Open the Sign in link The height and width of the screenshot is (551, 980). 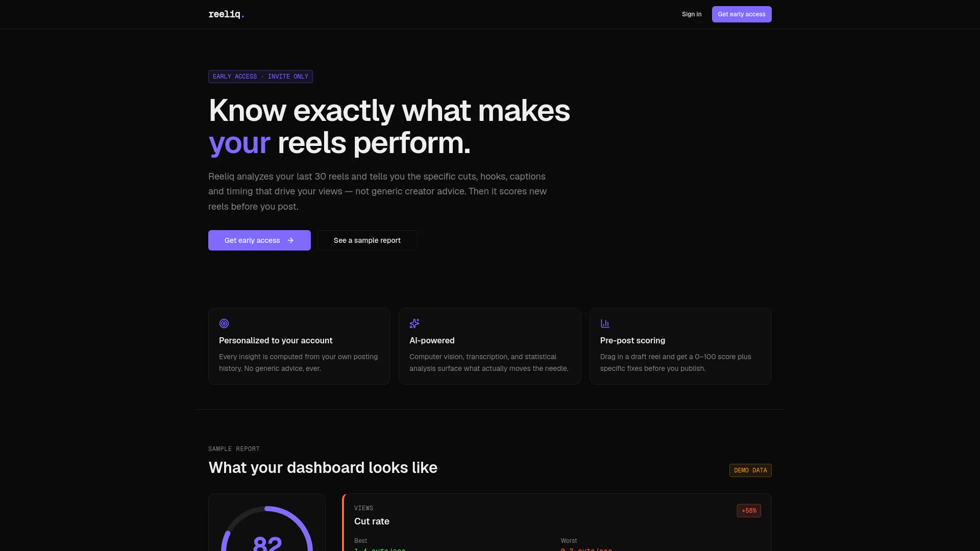[x=692, y=14]
